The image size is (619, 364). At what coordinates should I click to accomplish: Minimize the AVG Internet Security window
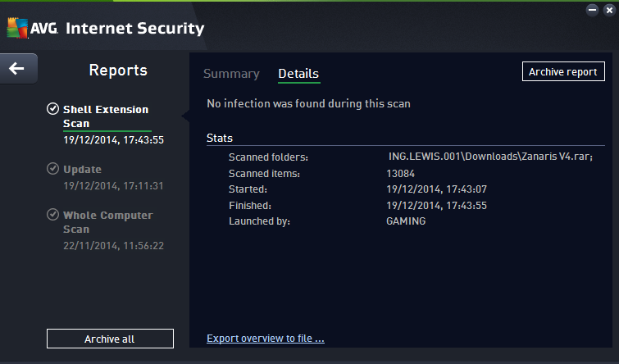591,9
